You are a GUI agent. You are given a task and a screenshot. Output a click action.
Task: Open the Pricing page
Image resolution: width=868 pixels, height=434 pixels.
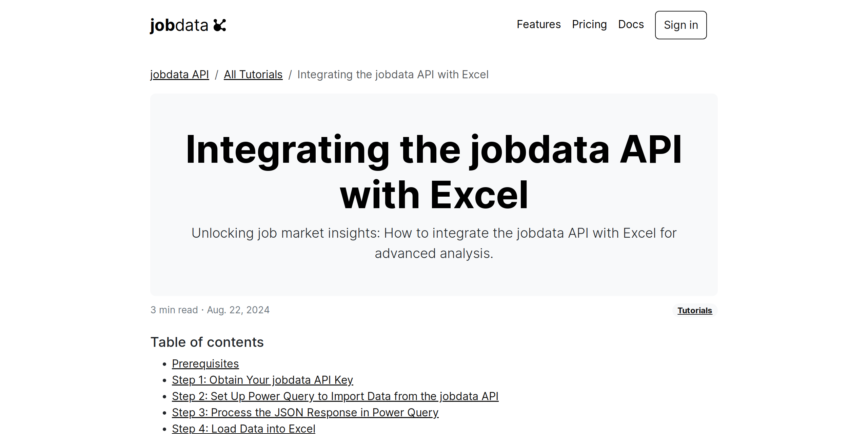pyautogui.click(x=589, y=24)
